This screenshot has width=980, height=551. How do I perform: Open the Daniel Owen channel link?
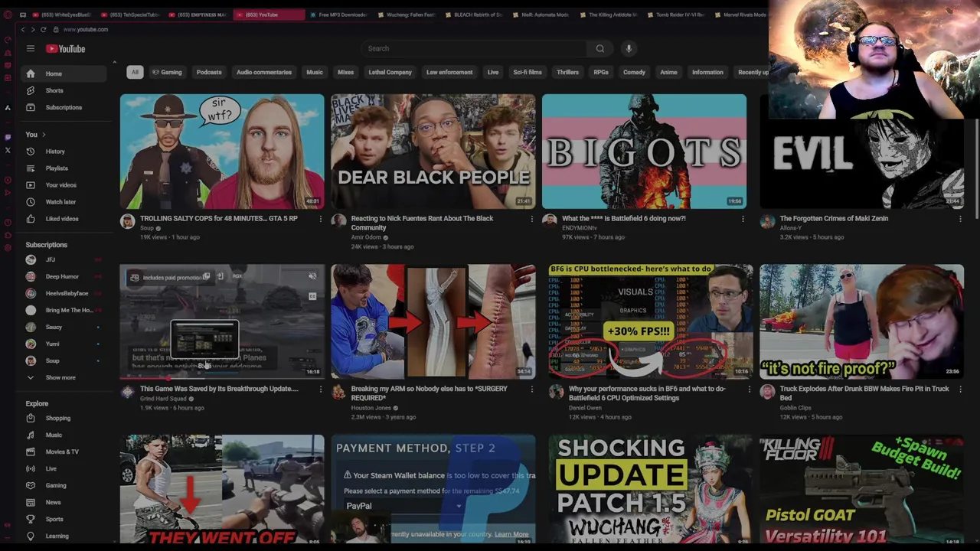[586, 408]
